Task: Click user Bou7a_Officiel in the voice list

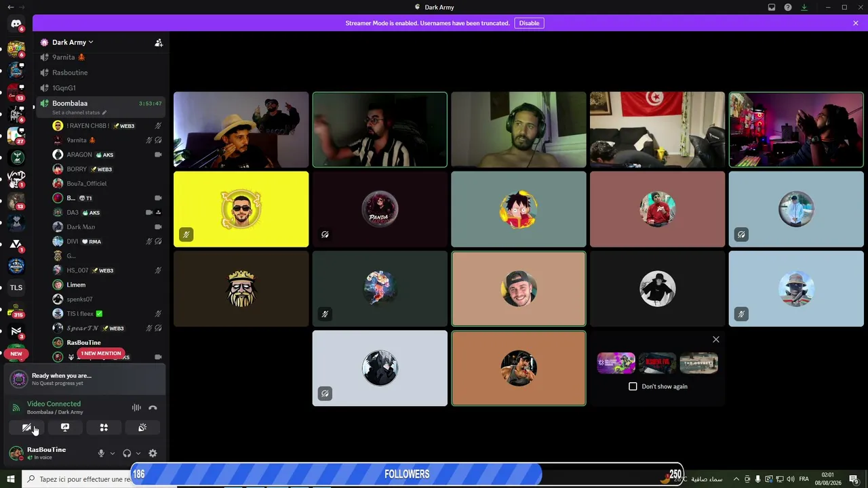Action: click(108, 184)
